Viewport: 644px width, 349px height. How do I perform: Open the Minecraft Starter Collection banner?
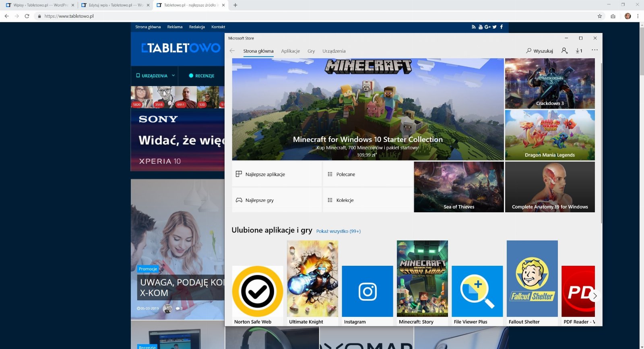(368, 109)
